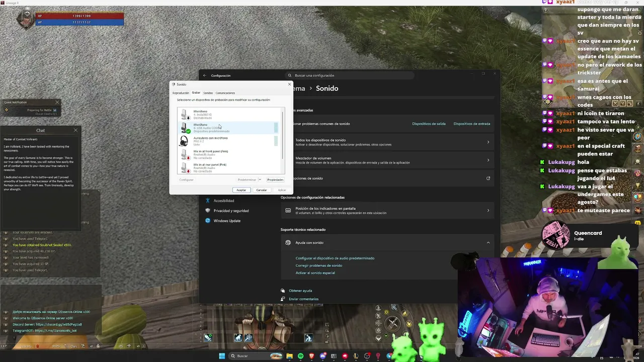Go back in the Configuración window
The height and width of the screenshot is (362, 644).
coord(204,75)
